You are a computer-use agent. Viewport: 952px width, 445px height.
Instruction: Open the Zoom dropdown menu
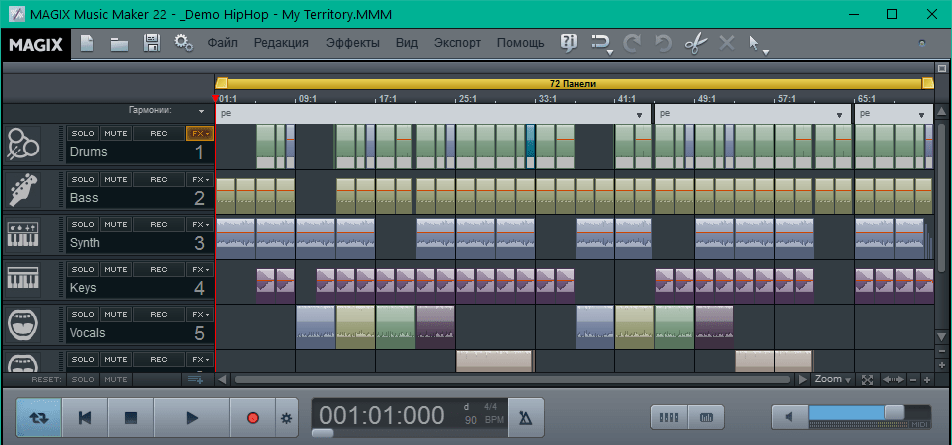click(x=832, y=379)
